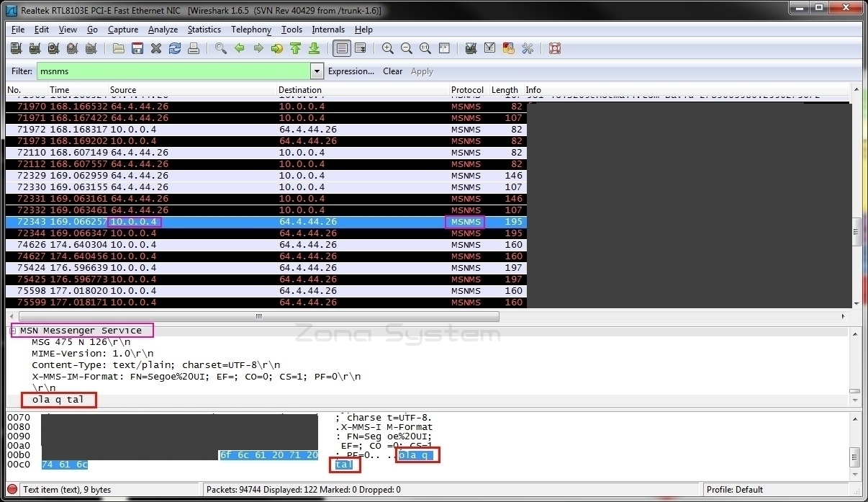Edit display filters icon
868x502 pixels.
tap(490, 48)
